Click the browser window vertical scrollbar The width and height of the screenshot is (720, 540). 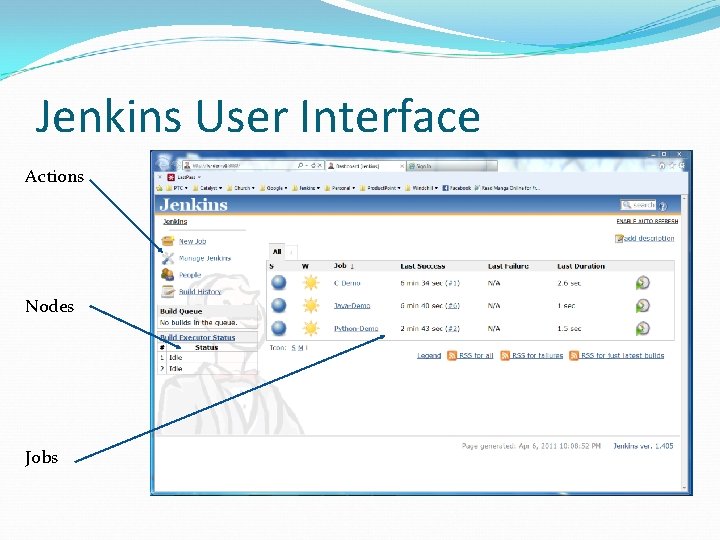tap(684, 343)
